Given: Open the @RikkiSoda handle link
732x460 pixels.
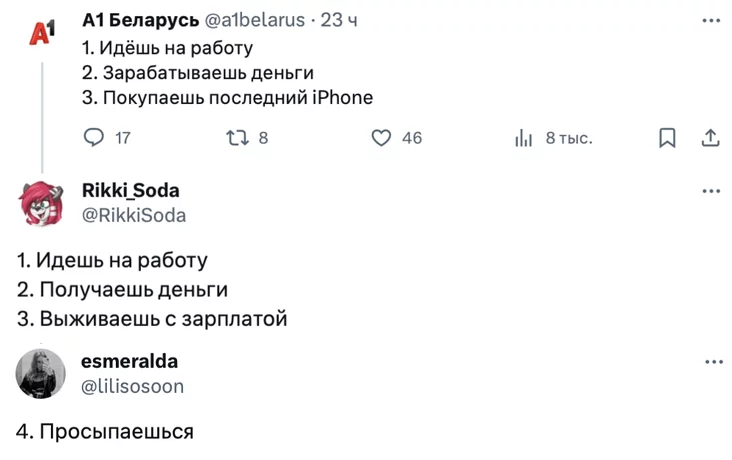Looking at the screenshot, I should click(133, 215).
